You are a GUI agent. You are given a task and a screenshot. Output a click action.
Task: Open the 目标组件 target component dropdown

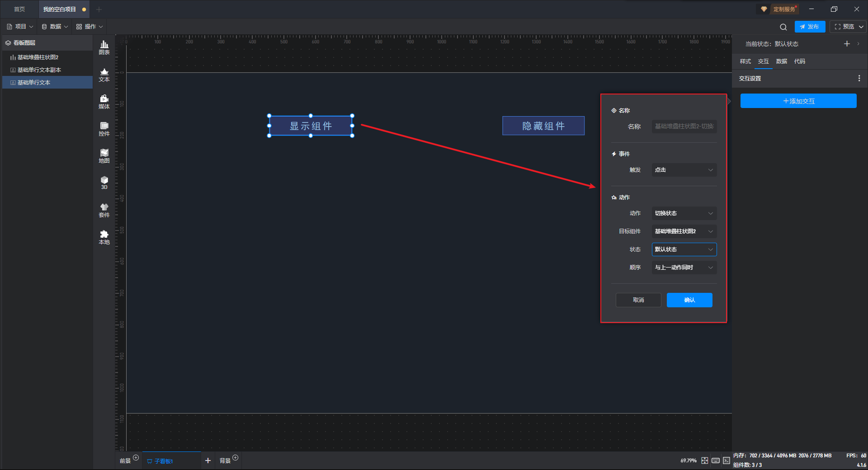[684, 231]
